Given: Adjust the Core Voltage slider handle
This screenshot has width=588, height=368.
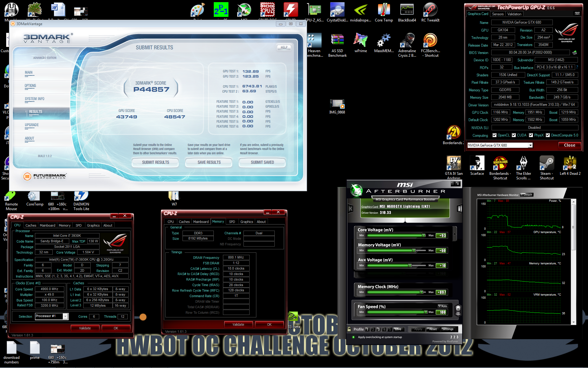Looking at the screenshot, I should pos(424,236).
